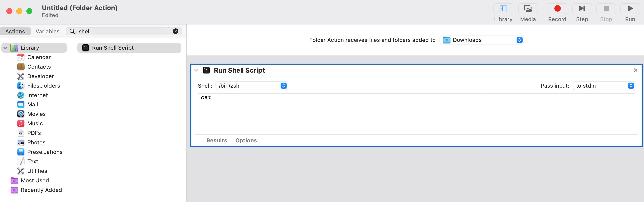Collapse the Library tree in the sidebar

pyautogui.click(x=5, y=48)
